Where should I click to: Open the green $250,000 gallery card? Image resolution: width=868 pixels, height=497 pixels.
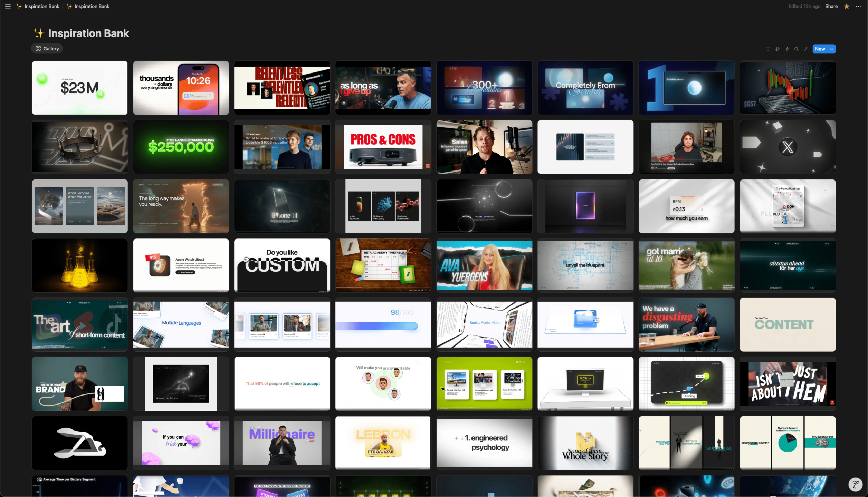(181, 147)
